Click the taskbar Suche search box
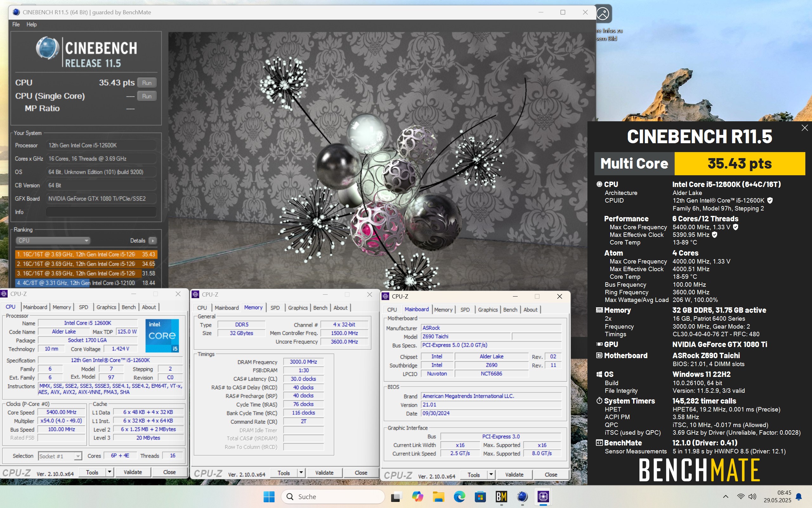Image resolution: width=812 pixels, height=508 pixels. (x=333, y=497)
